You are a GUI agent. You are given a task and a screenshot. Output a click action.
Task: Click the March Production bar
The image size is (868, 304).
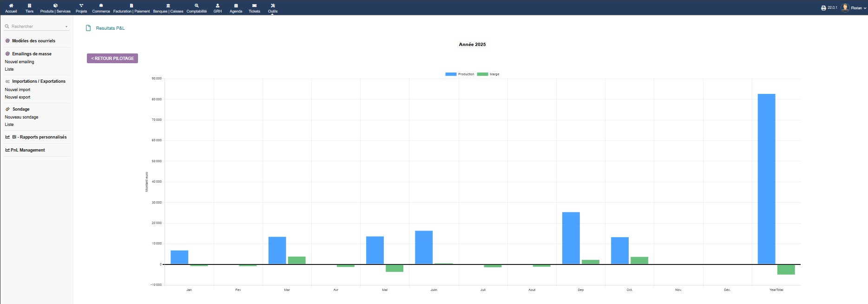277,251
